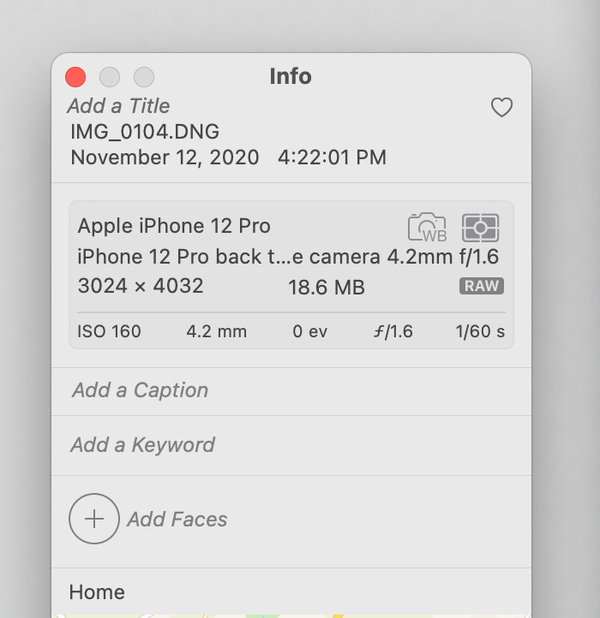The height and width of the screenshot is (618, 600).
Task: Click the Info window title
Action: point(291,76)
